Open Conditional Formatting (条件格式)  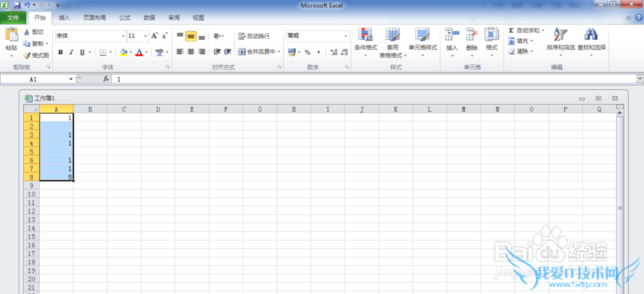pyautogui.click(x=365, y=36)
